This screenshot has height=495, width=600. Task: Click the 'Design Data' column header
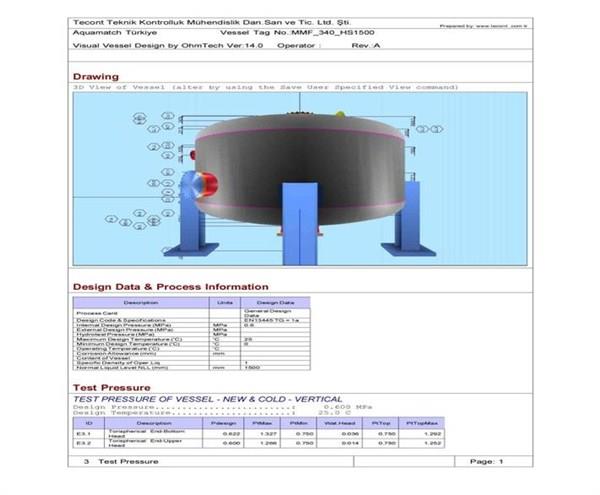coord(276,303)
